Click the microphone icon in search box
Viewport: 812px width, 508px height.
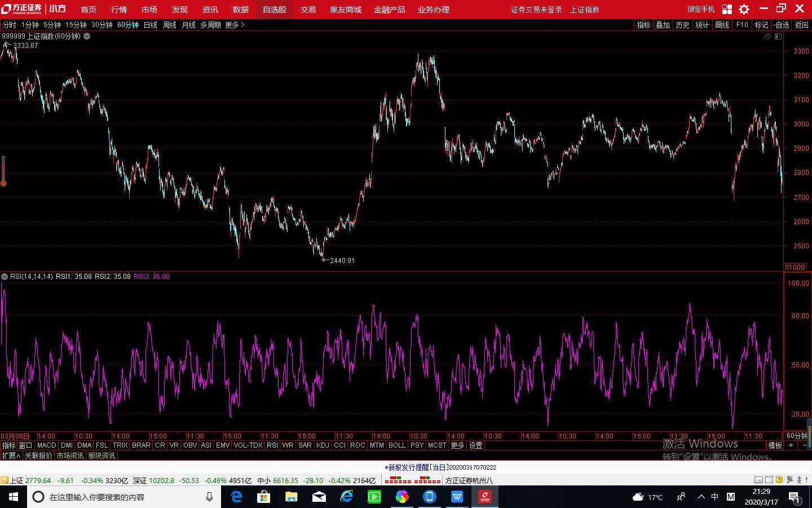coord(209,497)
